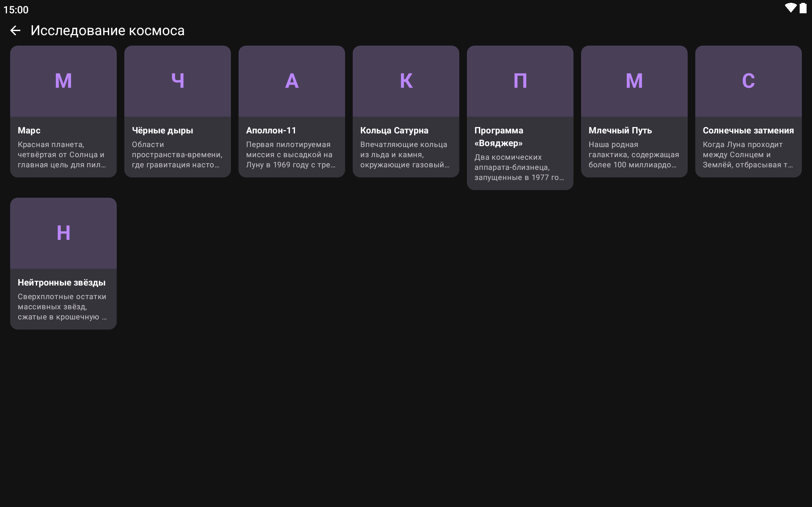Click the Аполлон-11 heading
Screen dimensions: 812x507
click(x=271, y=131)
